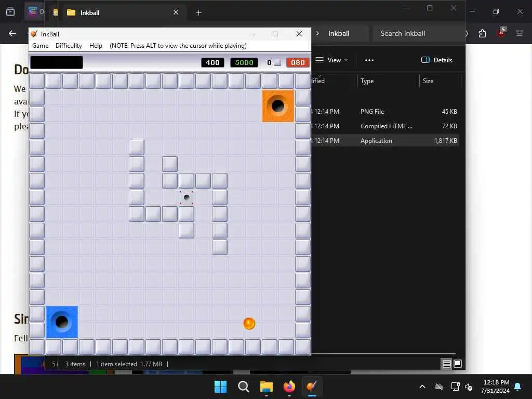Screen dimensions: 532x399
Task: Select the Application 1,817 KB row
Action: [385, 140]
